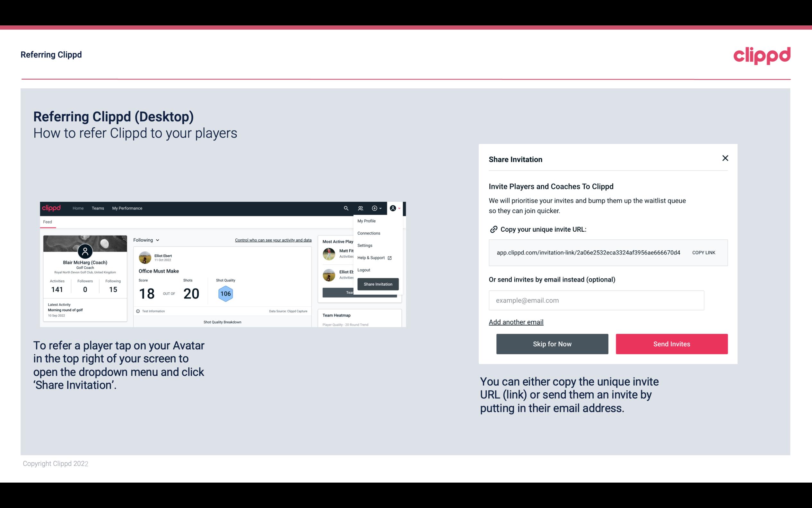Viewport: 812px width, 508px height.
Task: Select the 'My Profile' menu item
Action: [x=367, y=221]
